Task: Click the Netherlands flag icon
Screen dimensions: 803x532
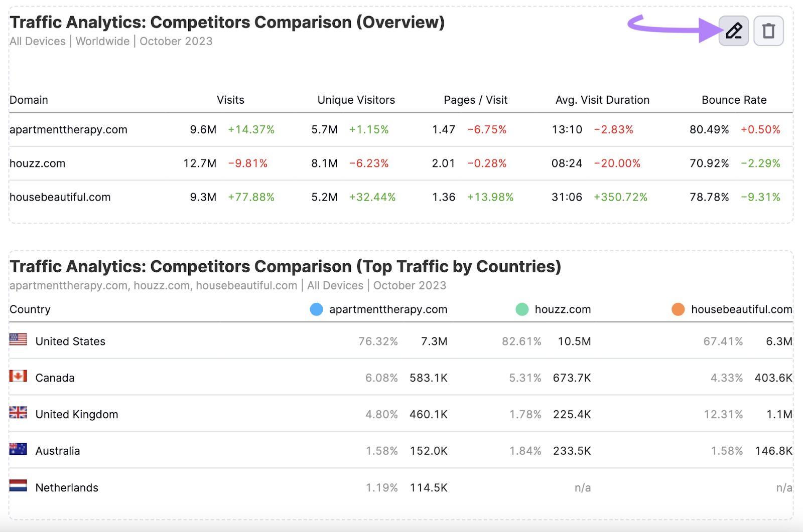Action: pos(18,486)
